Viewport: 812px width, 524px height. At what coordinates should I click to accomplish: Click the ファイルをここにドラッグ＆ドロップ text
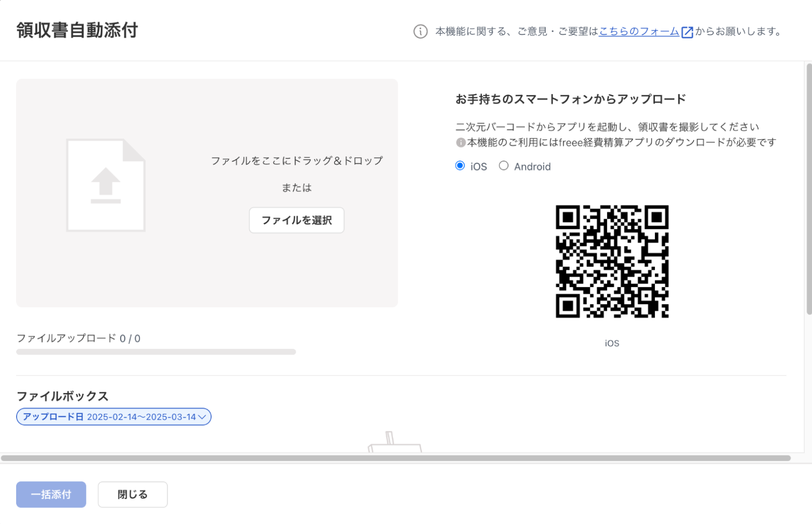(297, 161)
